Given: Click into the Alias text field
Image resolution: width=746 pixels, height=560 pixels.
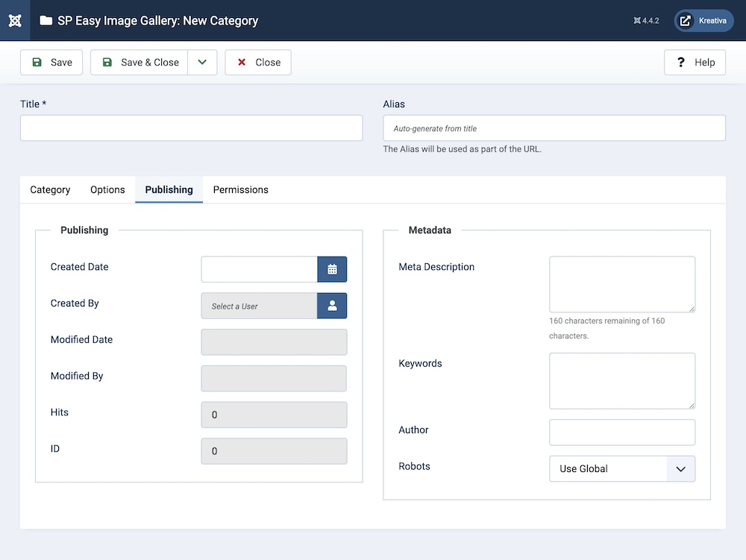Looking at the screenshot, I should (x=554, y=128).
